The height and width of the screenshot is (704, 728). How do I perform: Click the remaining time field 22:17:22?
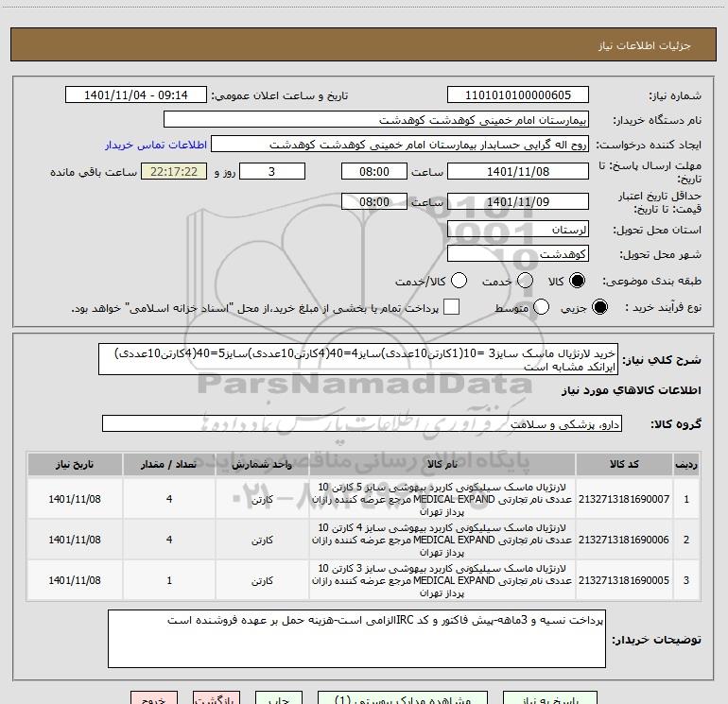pyautogui.click(x=174, y=172)
